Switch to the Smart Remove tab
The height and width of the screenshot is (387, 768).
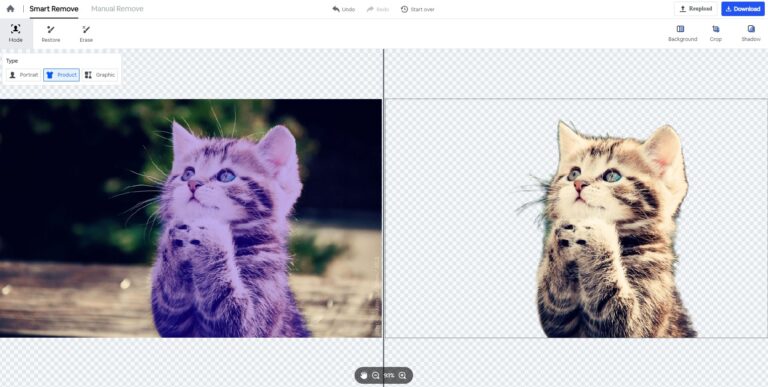54,9
